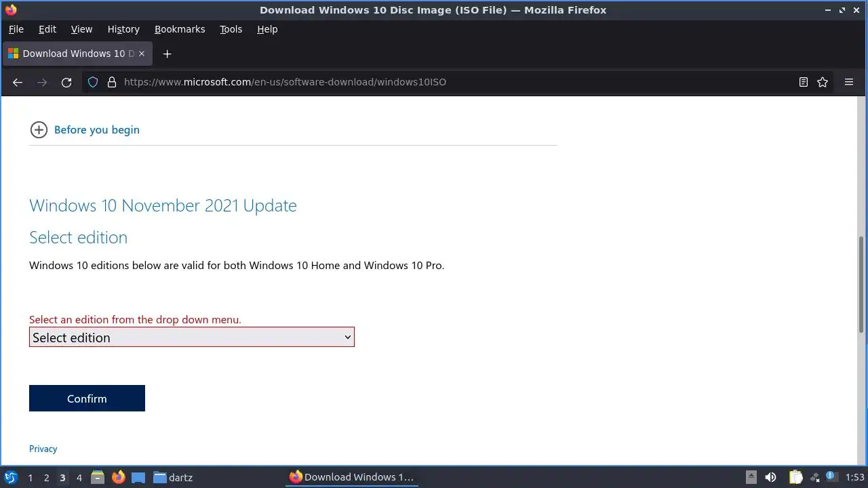Click the forward navigation arrow
This screenshot has width=868, height=488.
(x=42, y=82)
